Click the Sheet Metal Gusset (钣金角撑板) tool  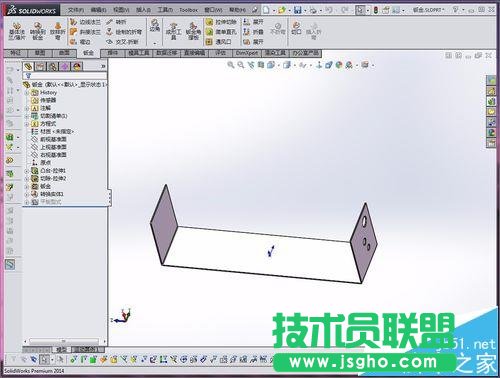(193, 31)
